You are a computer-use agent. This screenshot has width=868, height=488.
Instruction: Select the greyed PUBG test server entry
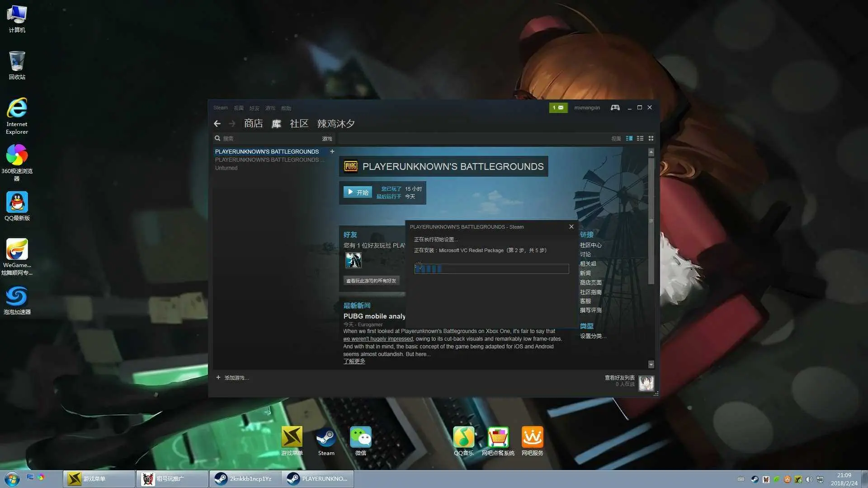pyautogui.click(x=269, y=160)
